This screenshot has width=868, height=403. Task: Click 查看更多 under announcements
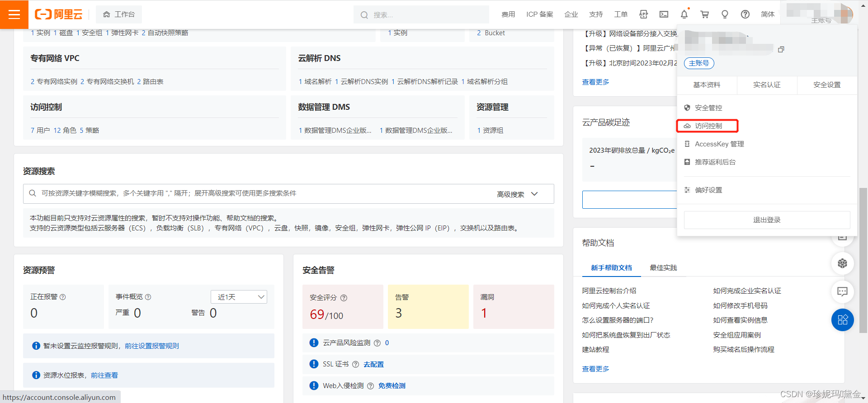[x=595, y=82]
